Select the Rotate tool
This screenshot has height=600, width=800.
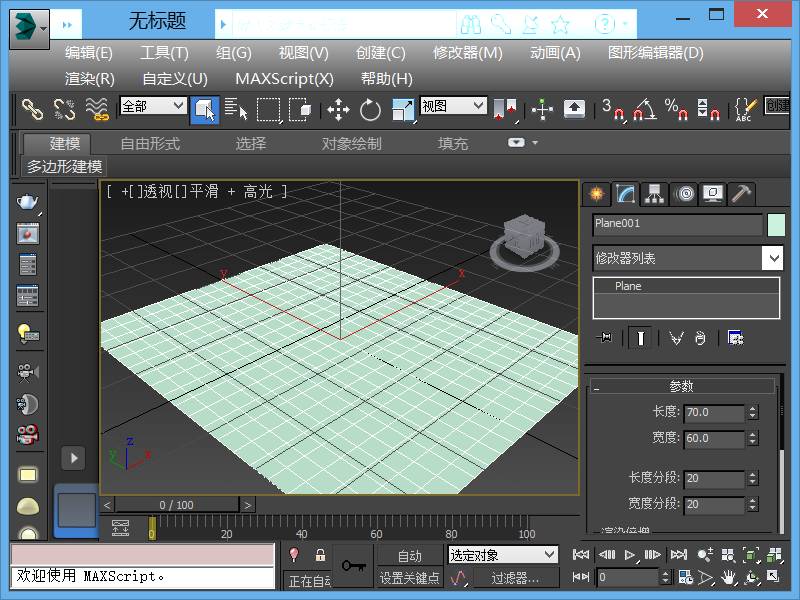(x=370, y=110)
